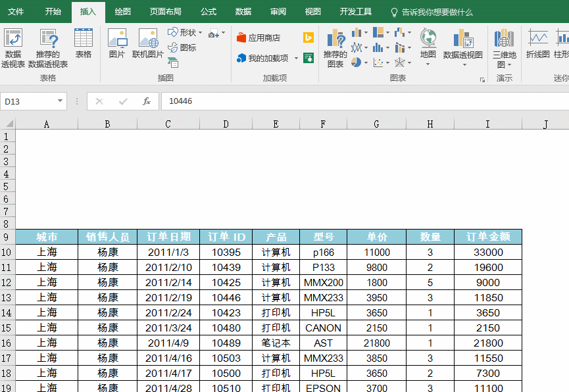This screenshot has width=569, height=392.
Task: Click the Tell Me (告诉我你想要做什么) search box
Action: click(432, 12)
